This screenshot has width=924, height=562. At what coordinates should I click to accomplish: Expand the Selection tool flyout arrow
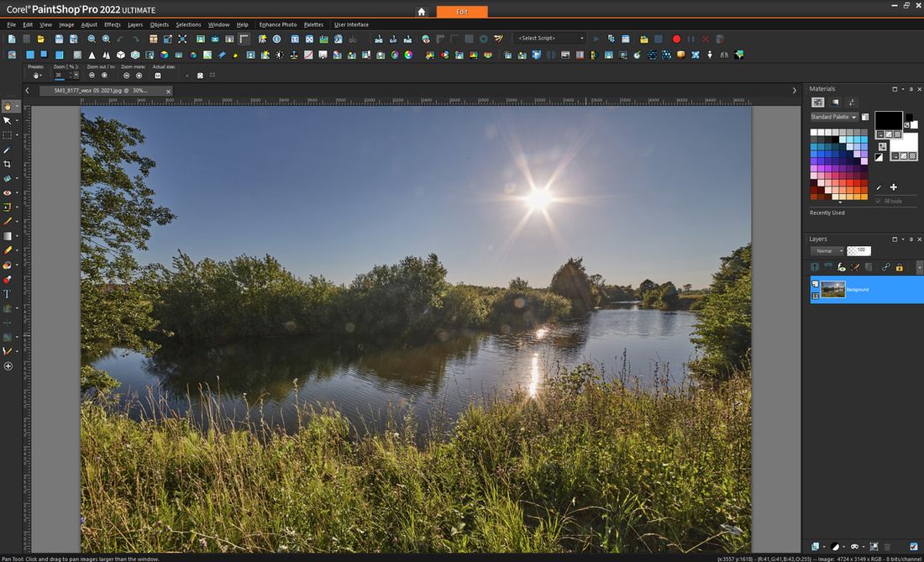(17, 135)
